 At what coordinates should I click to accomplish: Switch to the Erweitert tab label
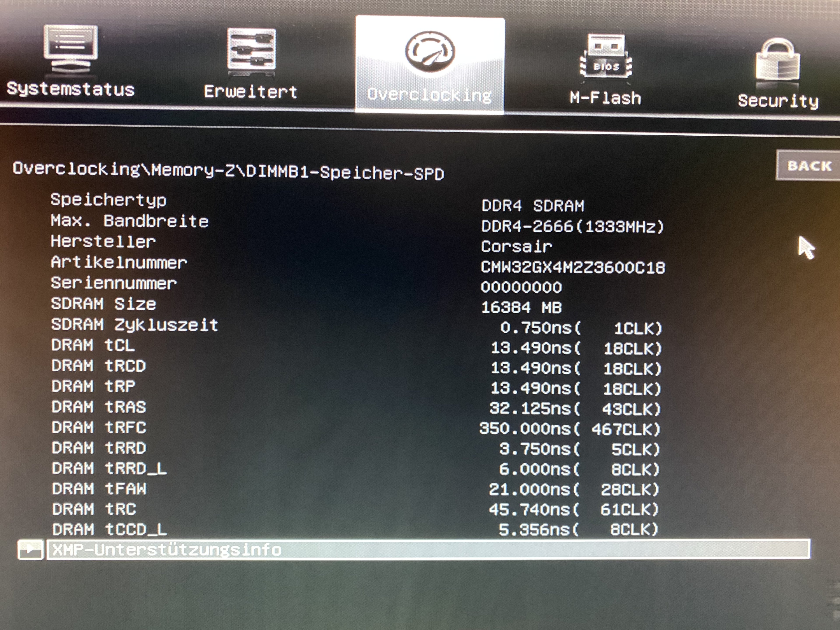[250, 92]
